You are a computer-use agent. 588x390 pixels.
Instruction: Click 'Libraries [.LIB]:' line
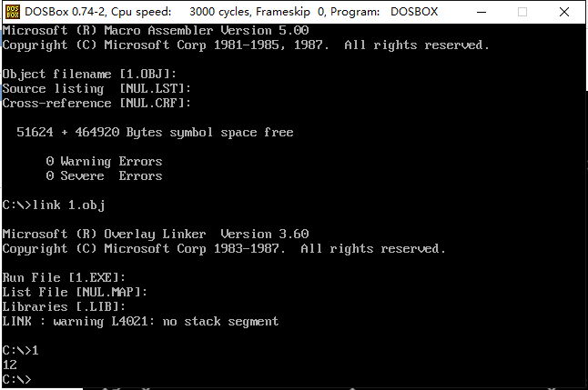point(64,307)
